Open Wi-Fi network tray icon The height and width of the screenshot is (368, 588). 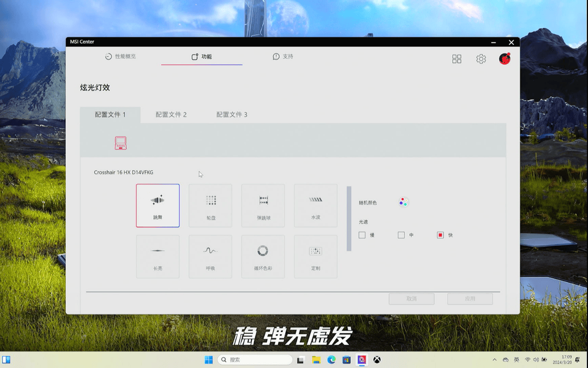coord(528,360)
